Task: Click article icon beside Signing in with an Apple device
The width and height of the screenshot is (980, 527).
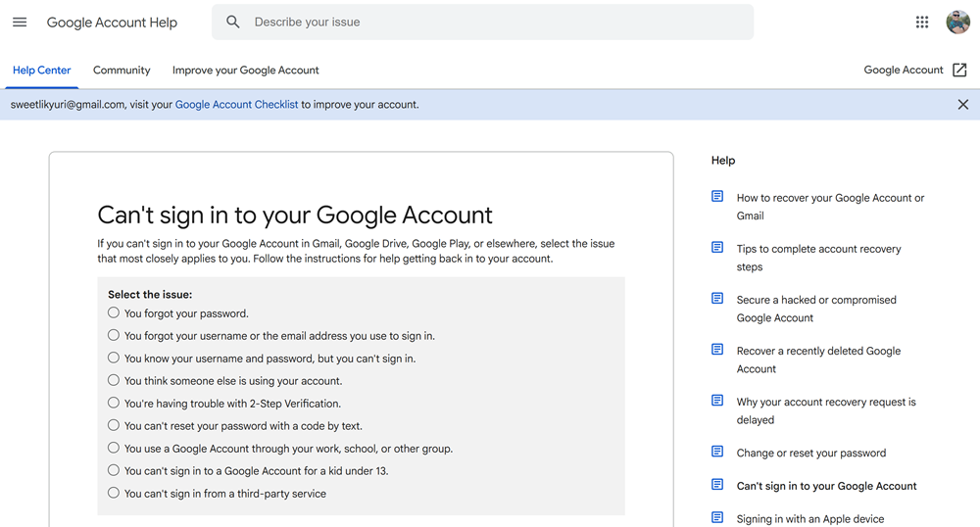Action: coord(717,517)
